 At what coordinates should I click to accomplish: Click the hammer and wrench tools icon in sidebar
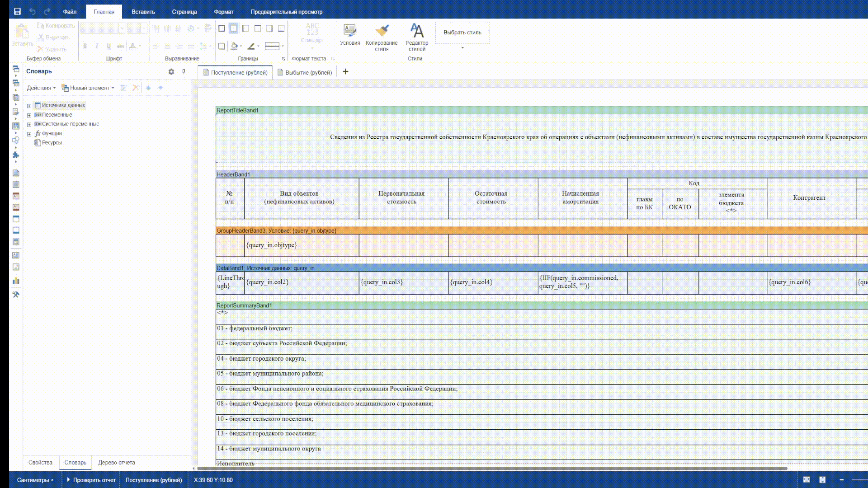16,295
